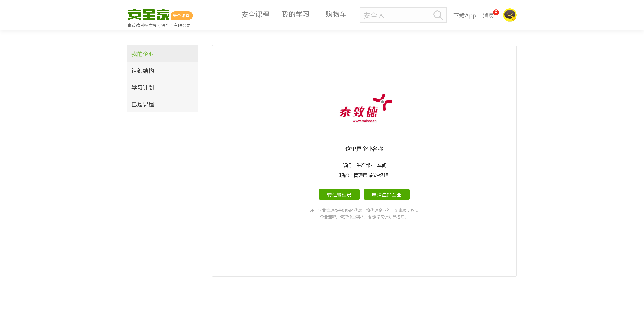Switch to 学习计划 in the sidebar

[x=163, y=87]
